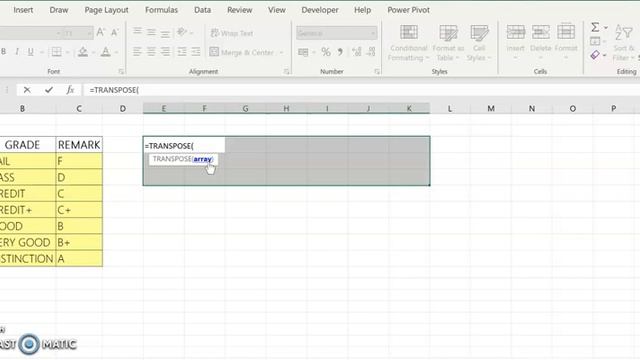The width and height of the screenshot is (640, 360).
Task: Click AutoSum sigma icon
Action: [595, 27]
